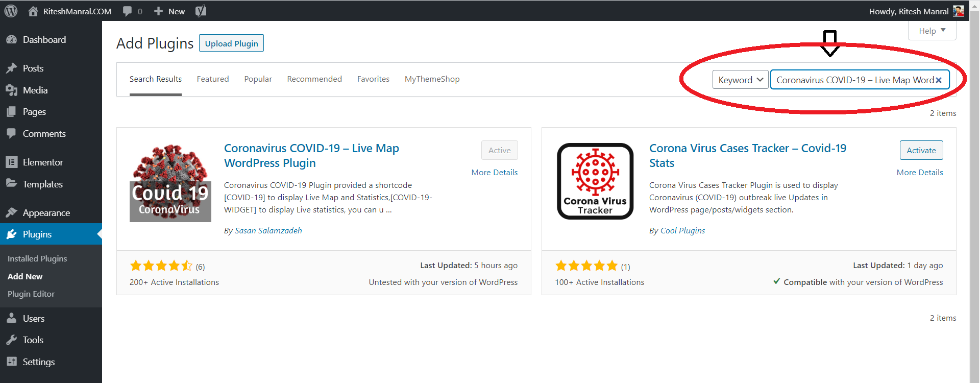The image size is (980, 383).
Task: Click the Tools wrench icon
Action: (11, 340)
